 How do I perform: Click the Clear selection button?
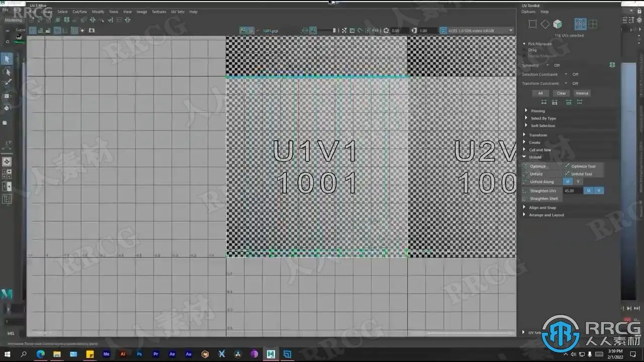point(561,93)
